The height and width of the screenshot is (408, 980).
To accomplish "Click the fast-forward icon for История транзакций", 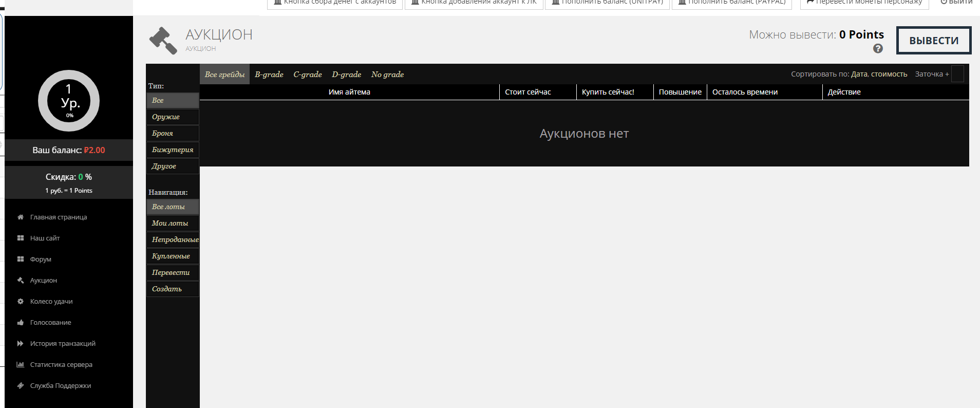I will (21, 344).
